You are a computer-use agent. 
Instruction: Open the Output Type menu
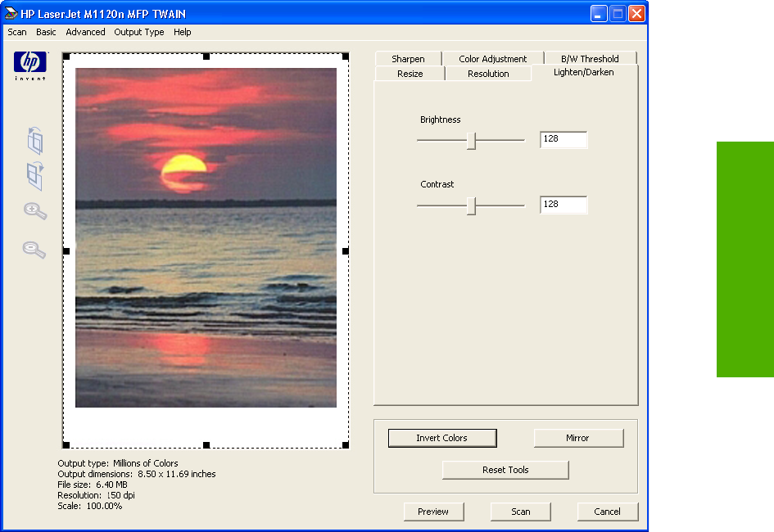[138, 33]
